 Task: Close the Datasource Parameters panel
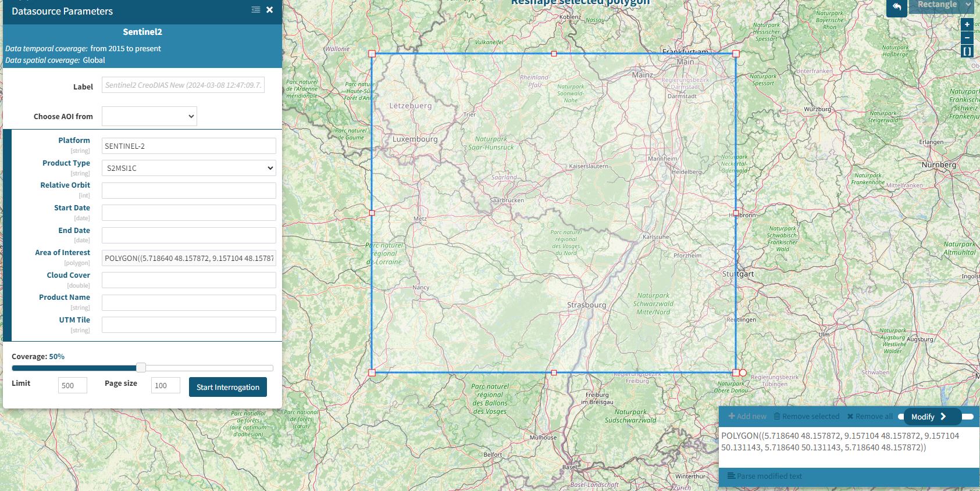(269, 10)
